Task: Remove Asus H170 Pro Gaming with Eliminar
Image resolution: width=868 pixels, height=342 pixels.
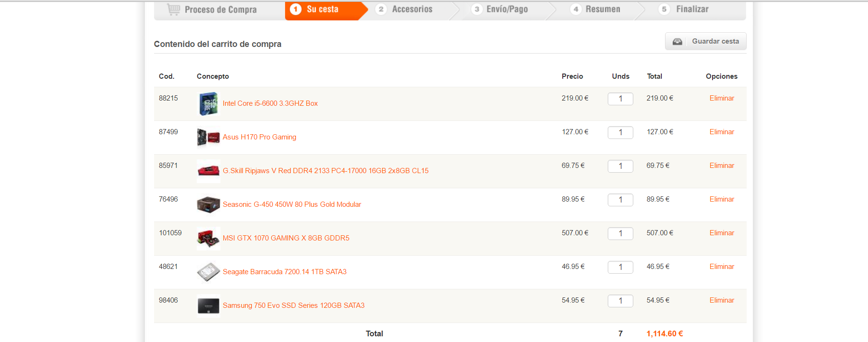Action: click(x=722, y=132)
